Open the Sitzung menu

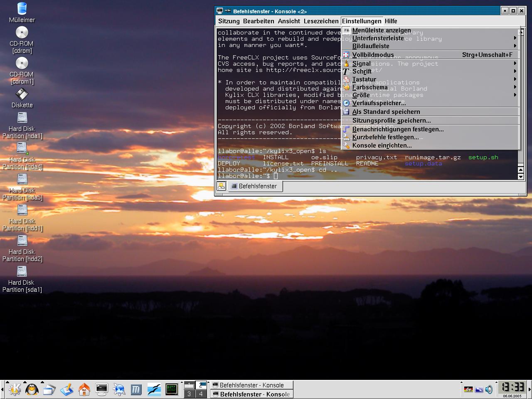[229, 21]
